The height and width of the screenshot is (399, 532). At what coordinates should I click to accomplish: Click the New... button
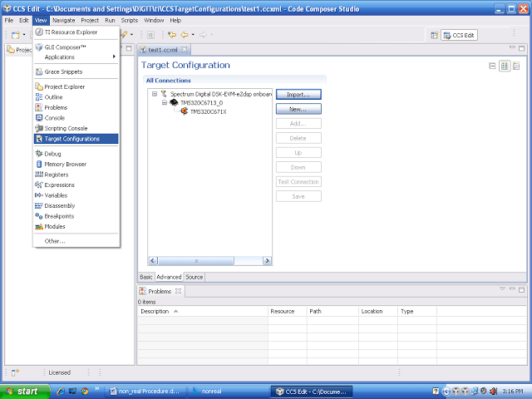tap(298, 109)
